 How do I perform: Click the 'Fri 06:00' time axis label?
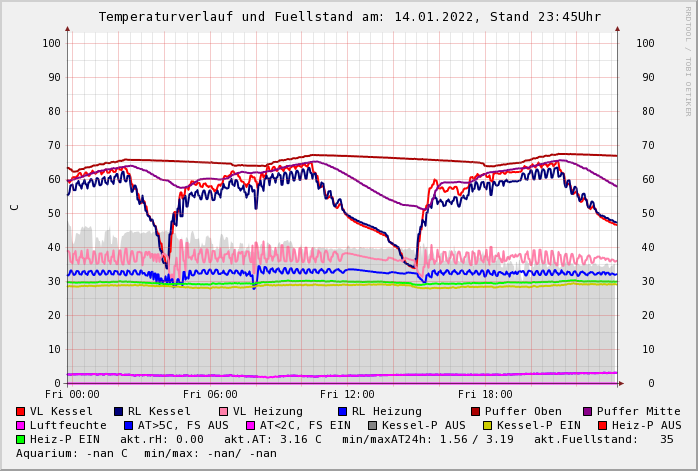(x=210, y=394)
